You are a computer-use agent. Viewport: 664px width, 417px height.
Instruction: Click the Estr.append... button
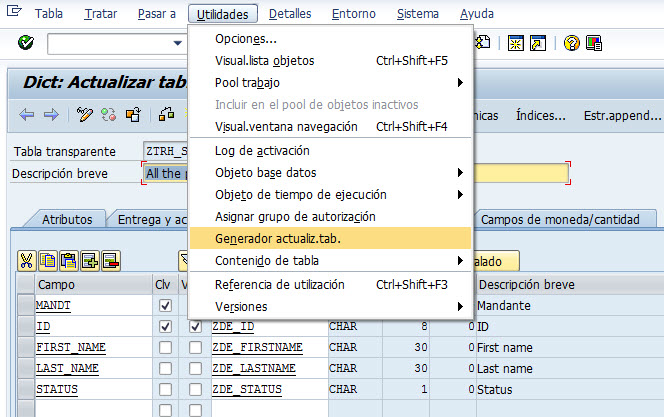pyautogui.click(x=622, y=115)
